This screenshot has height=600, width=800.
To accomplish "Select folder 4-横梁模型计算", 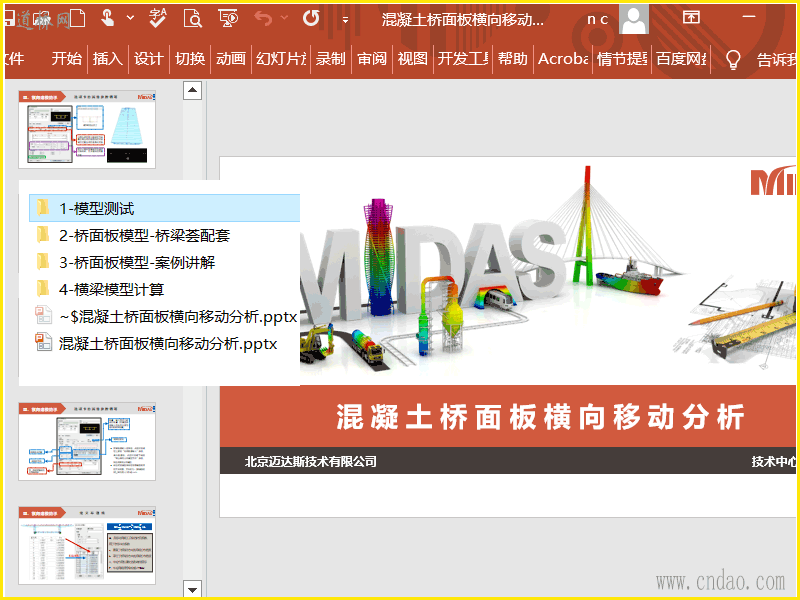I will [x=164, y=289].
